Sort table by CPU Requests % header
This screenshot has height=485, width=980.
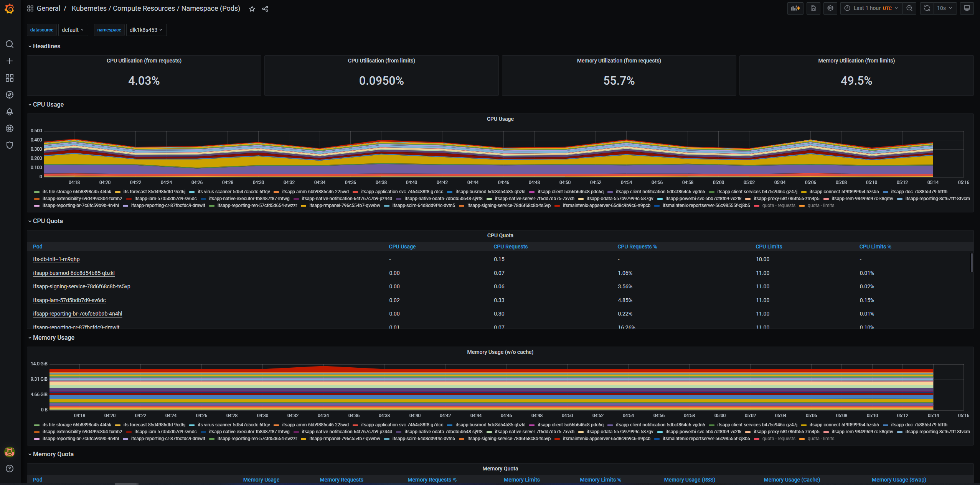click(637, 247)
